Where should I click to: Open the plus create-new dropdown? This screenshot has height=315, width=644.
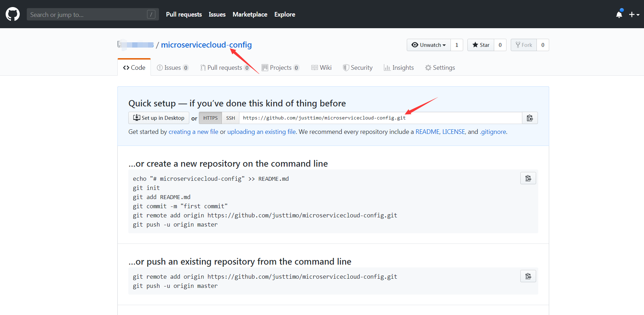coord(634,14)
